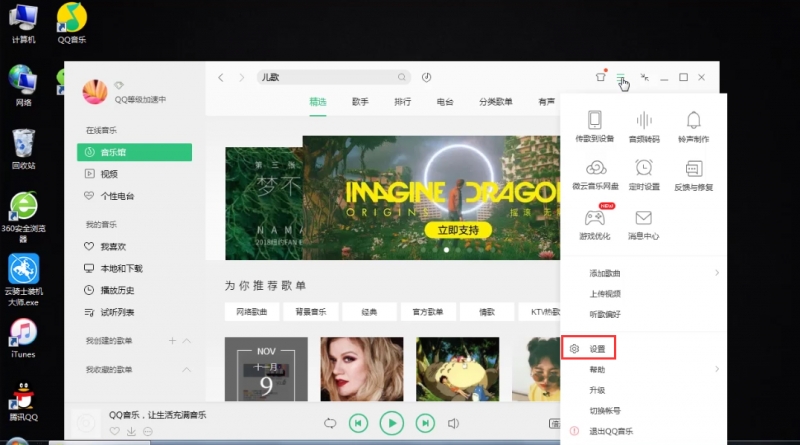This screenshot has height=445, width=800.
Task: Filter playlists by 背景音乐
Action: click(311, 312)
